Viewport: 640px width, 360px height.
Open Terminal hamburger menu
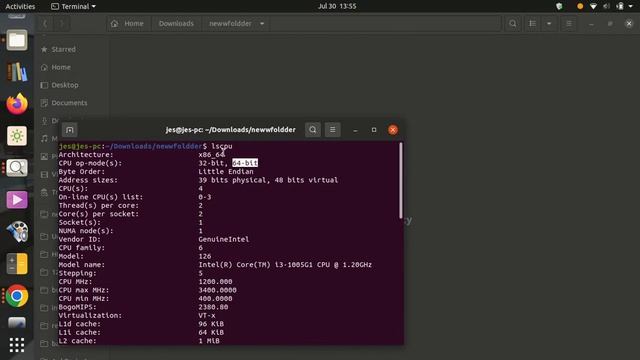pyautogui.click(x=333, y=130)
